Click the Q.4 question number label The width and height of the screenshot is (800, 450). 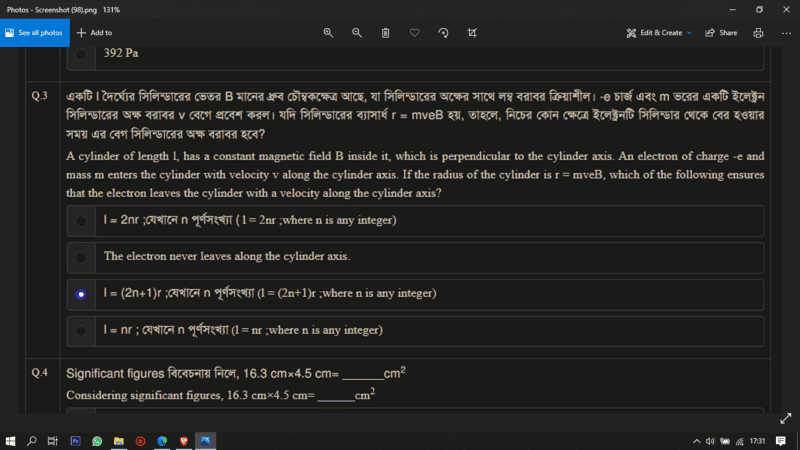[x=39, y=372]
